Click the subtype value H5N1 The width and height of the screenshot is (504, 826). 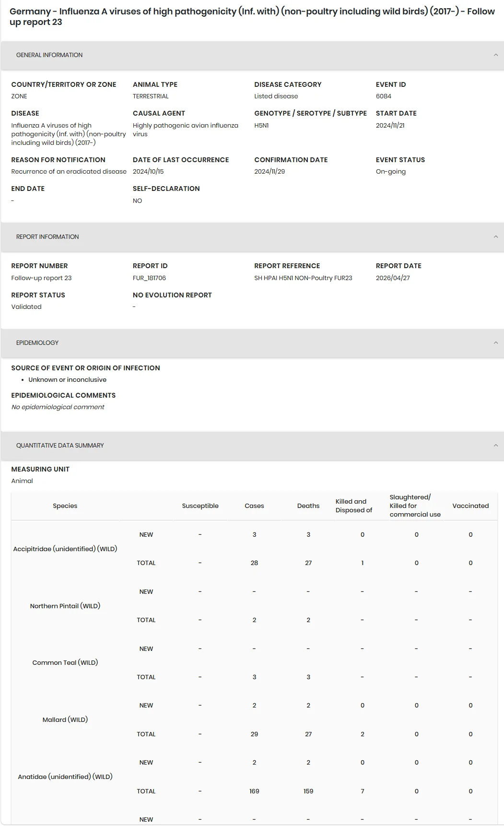click(x=261, y=126)
